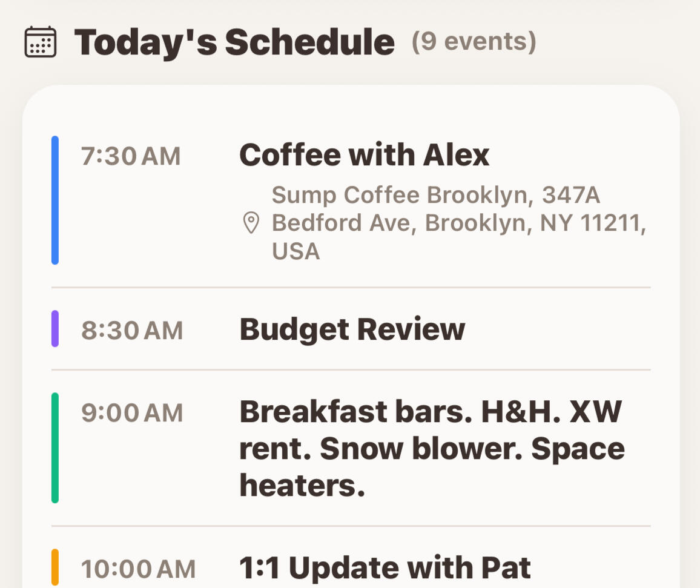Select the Budget Review event
The height and width of the screenshot is (588, 700).
(x=352, y=329)
